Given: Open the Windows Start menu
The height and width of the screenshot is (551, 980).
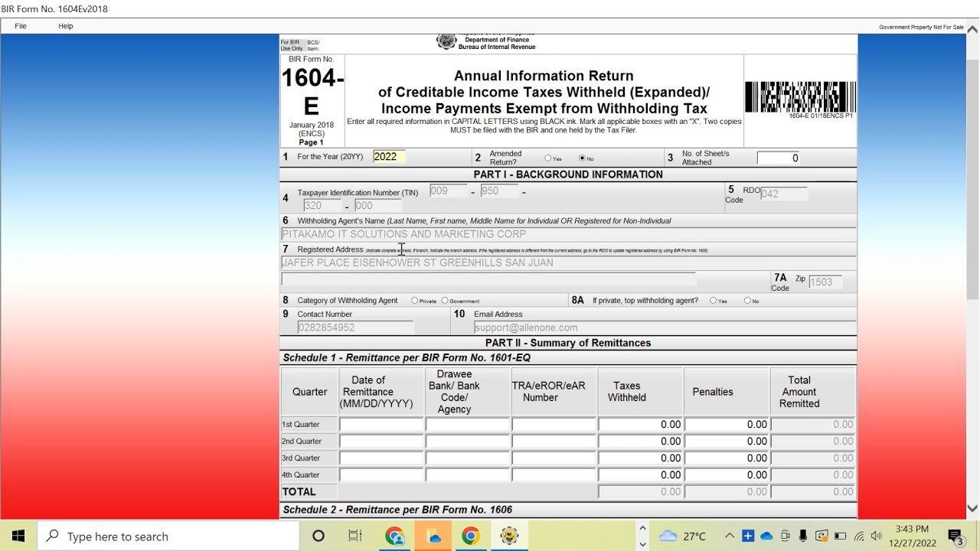Looking at the screenshot, I should click(x=18, y=536).
